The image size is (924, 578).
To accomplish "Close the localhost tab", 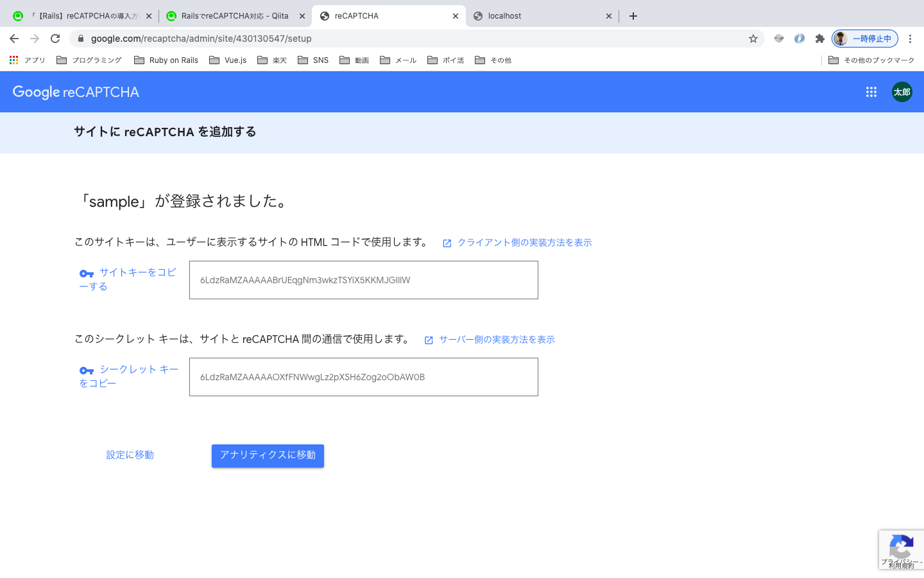I will pyautogui.click(x=609, y=16).
